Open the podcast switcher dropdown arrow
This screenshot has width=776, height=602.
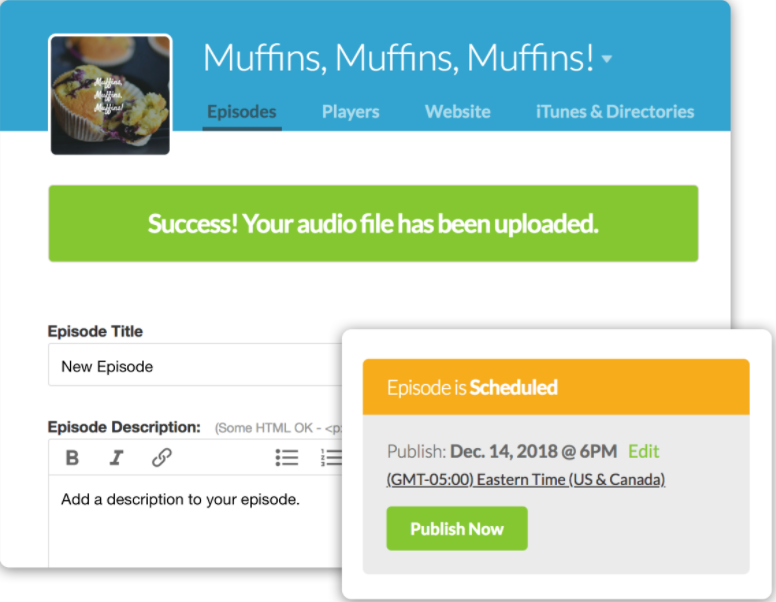coord(607,59)
